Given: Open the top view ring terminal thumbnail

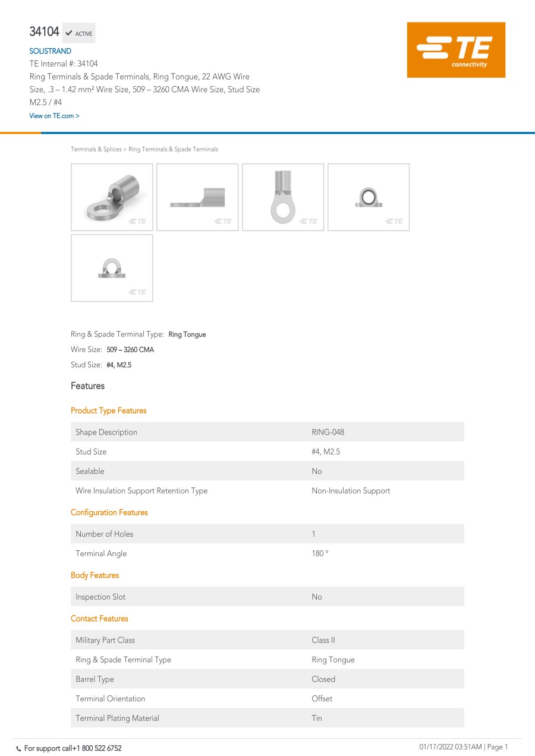Looking at the screenshot, I should [283, 197].
